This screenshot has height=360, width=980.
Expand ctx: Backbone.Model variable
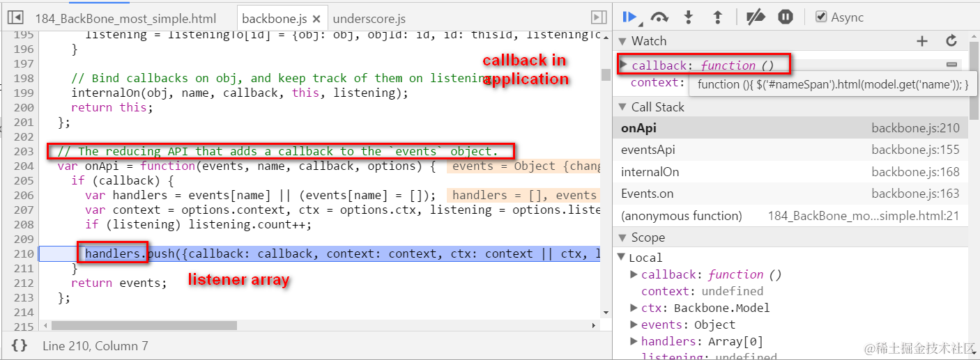click(x=634, y=308)
